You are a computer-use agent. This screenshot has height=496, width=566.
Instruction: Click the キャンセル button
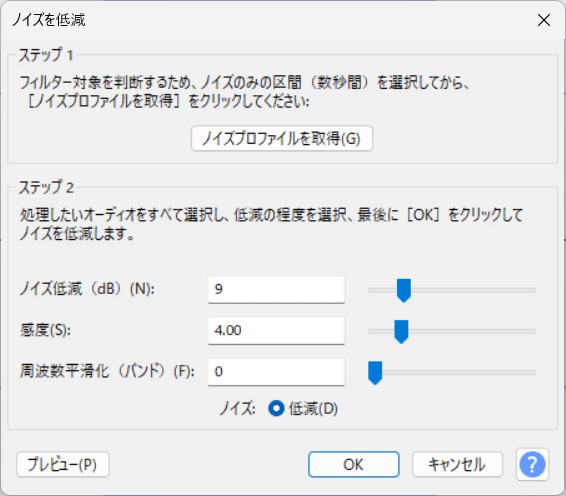click(x=457, y=464)
